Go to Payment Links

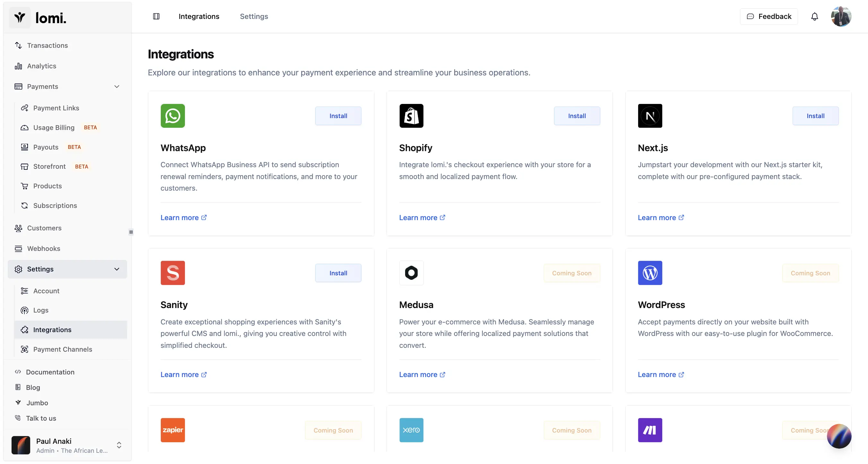click(71, 108)
